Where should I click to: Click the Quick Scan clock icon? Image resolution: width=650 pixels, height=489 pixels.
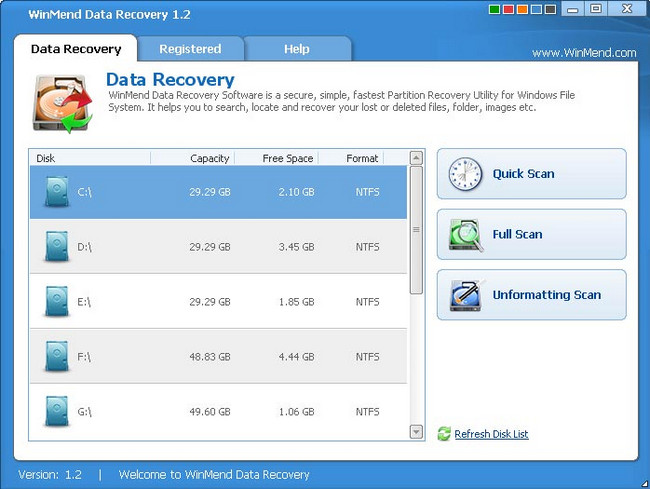(465, 174)
